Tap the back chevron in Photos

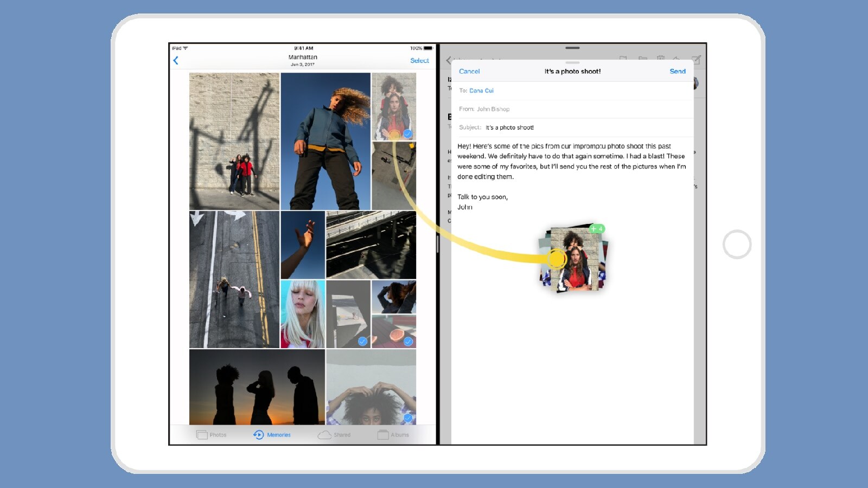pyautogui.click(x=176, y=61)
